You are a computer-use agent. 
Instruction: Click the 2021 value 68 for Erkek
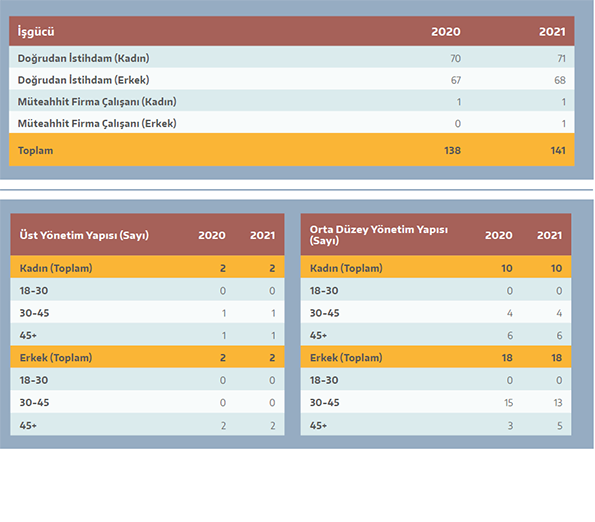(560, 80)
